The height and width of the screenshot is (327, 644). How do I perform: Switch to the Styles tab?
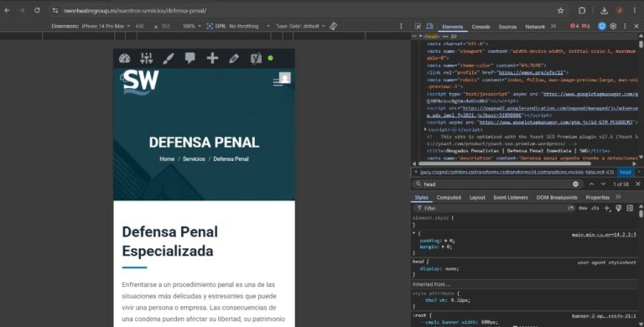point(421,198)
